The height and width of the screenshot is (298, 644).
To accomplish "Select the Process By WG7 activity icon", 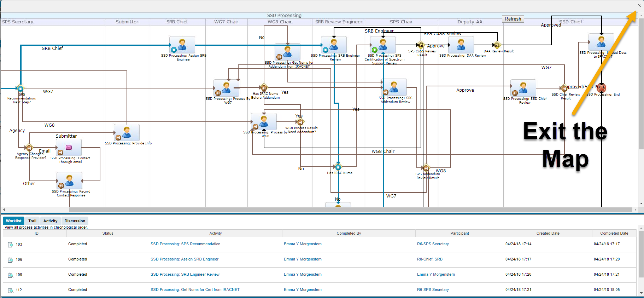I will tap(226, 88).
